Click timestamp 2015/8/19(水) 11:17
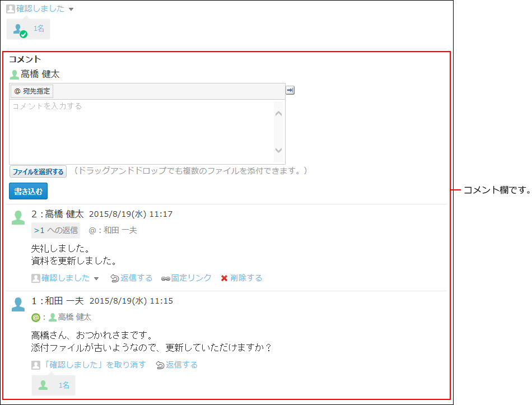The height and width of the screenshot is (405, 532). click(x=130, y=214)
